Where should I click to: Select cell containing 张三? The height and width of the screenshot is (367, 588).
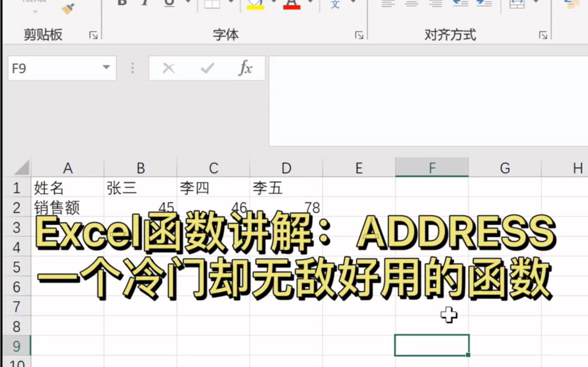coord(140,187)
